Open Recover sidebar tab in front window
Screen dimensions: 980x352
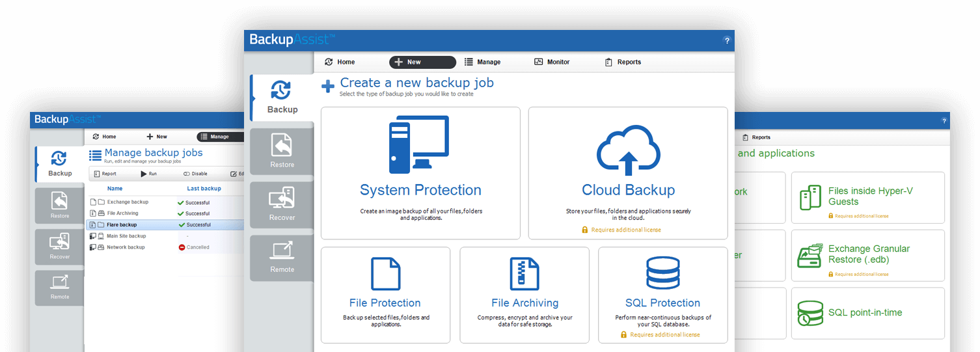pos(282,204)
